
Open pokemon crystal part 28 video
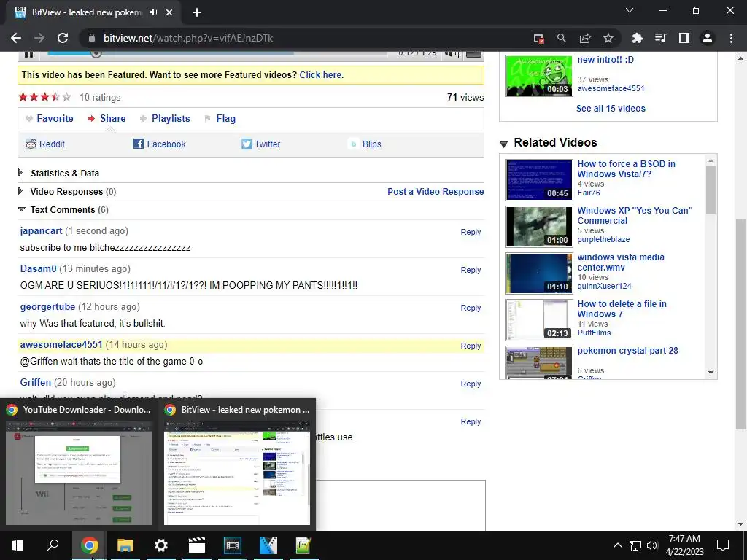pyautogui.click(x=627, y=351)
